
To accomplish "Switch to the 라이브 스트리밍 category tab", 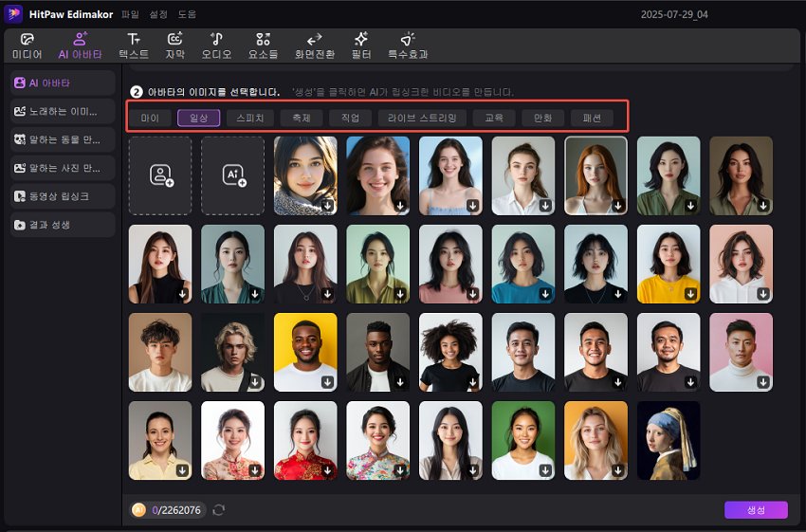I will pos(422,118).
